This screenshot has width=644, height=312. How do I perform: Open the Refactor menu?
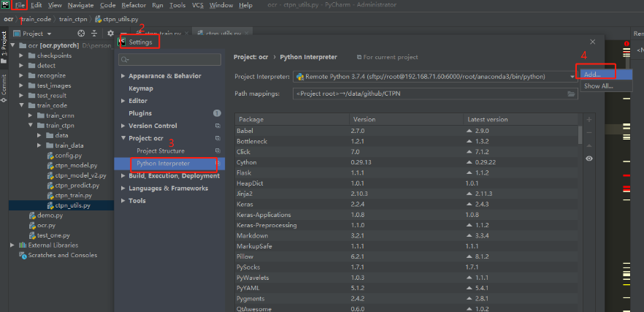[134, 5]
